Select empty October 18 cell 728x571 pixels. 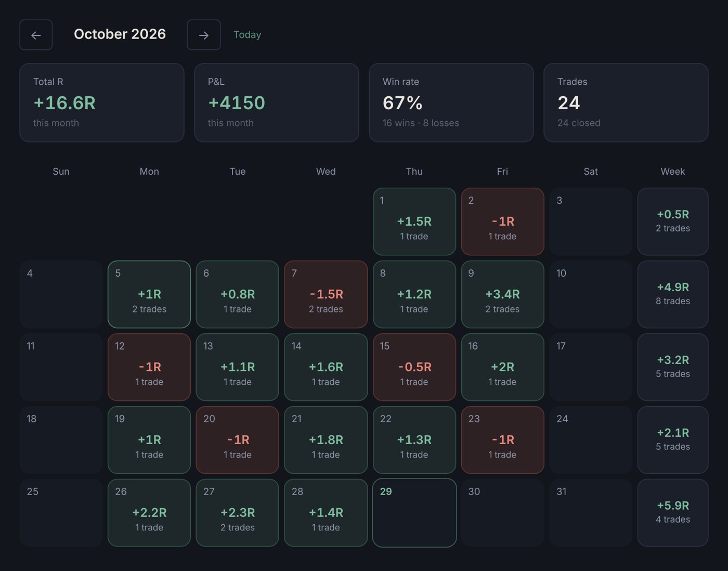[x=61, y=440]
